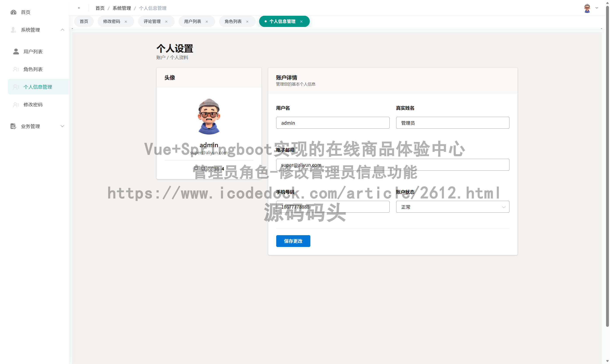Expand the 业务管理 menu section

63,126
